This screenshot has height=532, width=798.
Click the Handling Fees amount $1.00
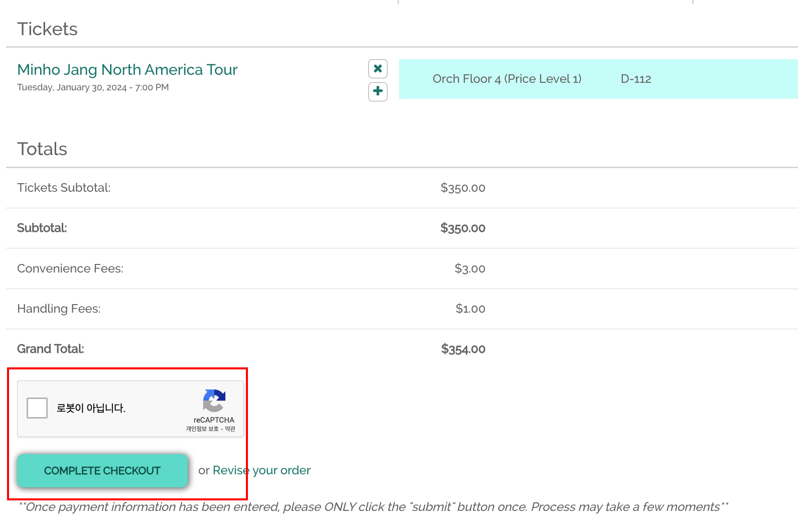[x=470, y=309]
